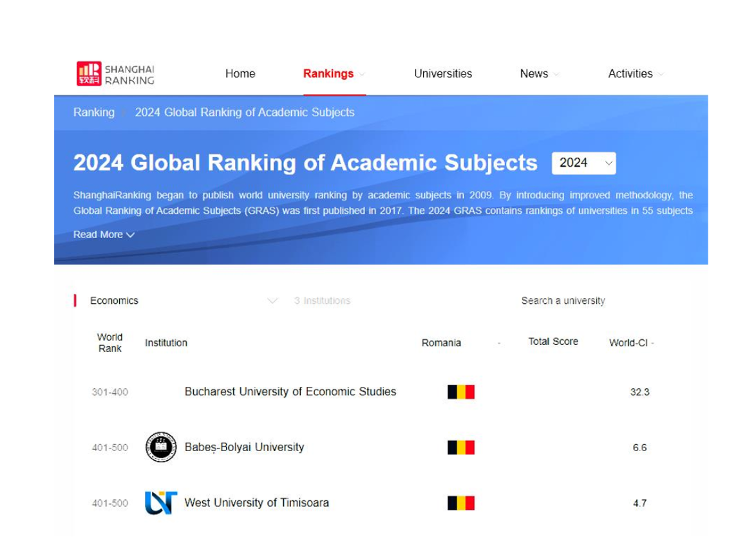The width and height of the screenshot is (756, 558).
Task: Open the 2024 year selector dropdown
Action: (583, 163)
